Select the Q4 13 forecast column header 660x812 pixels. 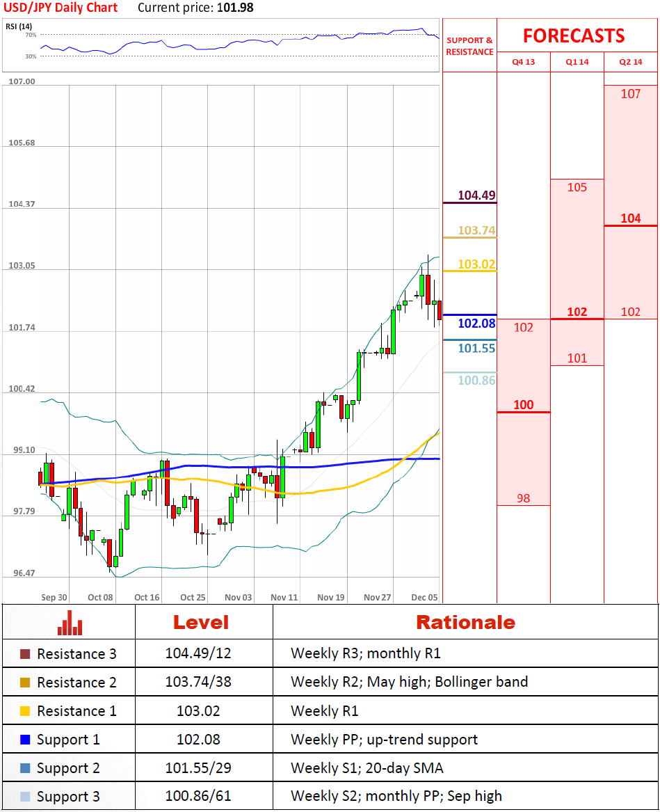523,62
